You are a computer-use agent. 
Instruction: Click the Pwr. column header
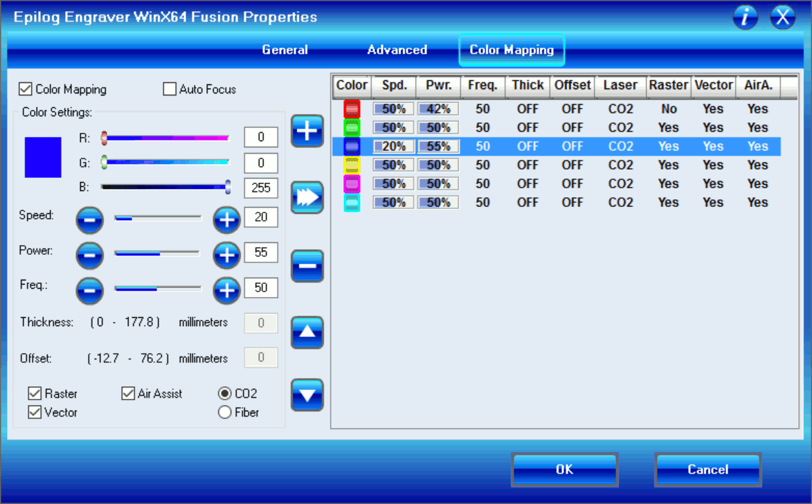point(439,86)
